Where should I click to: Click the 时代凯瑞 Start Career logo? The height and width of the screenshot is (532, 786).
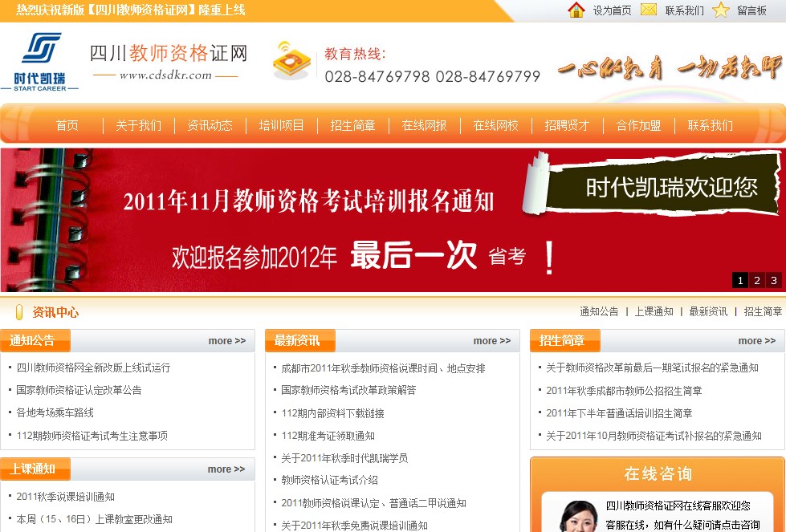tap(40, 61)
